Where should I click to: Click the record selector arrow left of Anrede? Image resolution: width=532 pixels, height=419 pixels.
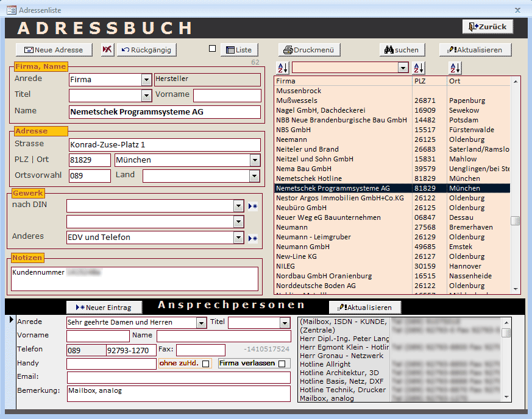(x=11, y=319)
